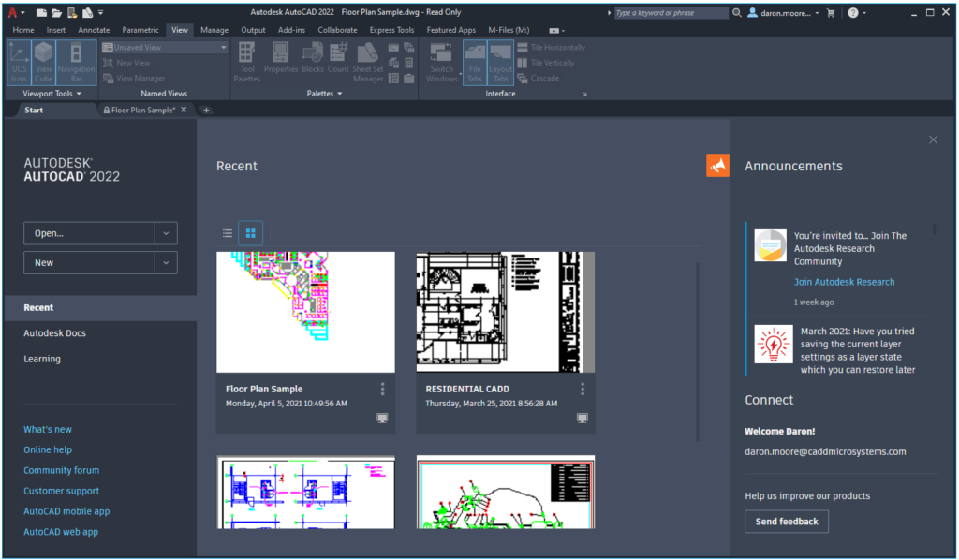Click New View in Named Views
959x560 pixels.
126,63
